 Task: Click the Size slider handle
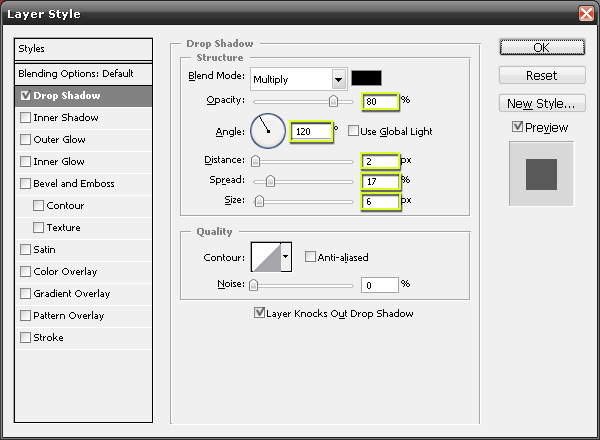pos(259,201)
